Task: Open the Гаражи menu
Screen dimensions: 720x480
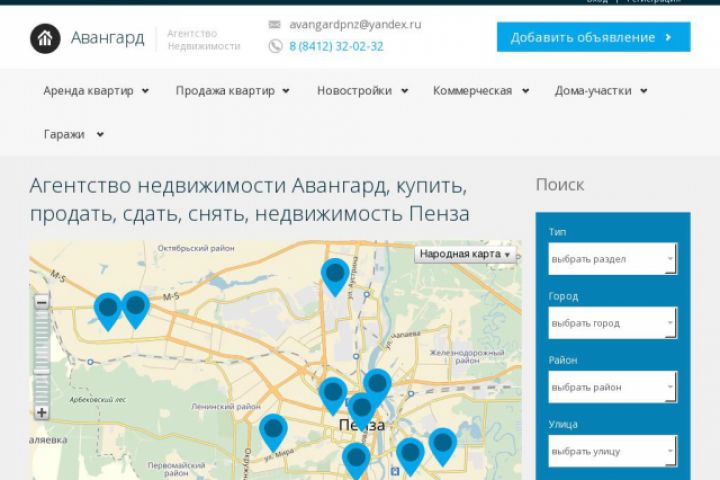Action: click(64, 134)
